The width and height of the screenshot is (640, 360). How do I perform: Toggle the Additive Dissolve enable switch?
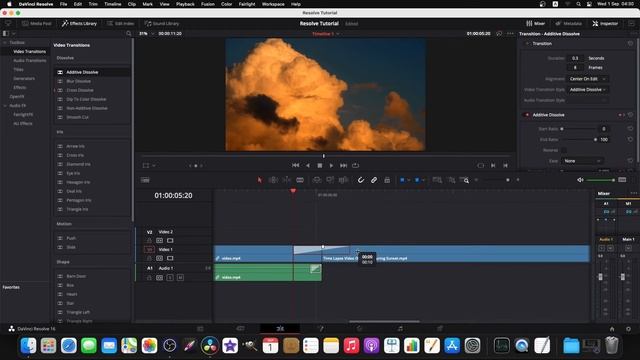pyautogui.click(x=526, y=115)
